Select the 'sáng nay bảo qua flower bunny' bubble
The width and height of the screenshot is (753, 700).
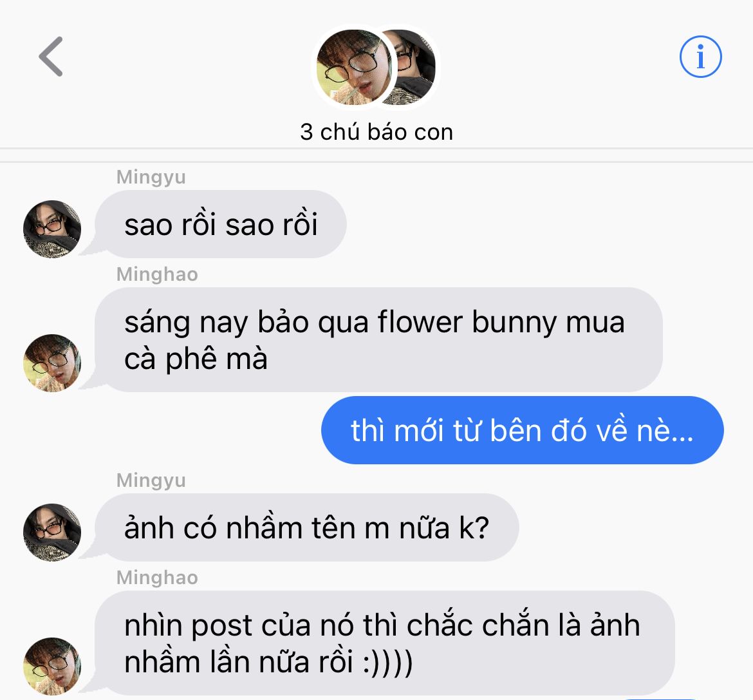[x=378, y=339]
